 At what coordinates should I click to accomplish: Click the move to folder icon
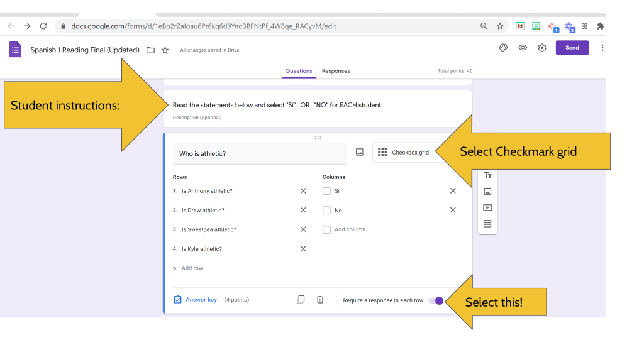(150, 50)
